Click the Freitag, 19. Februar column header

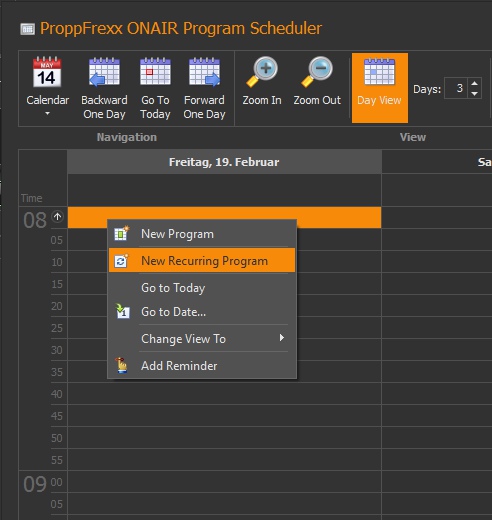(224, 162)
